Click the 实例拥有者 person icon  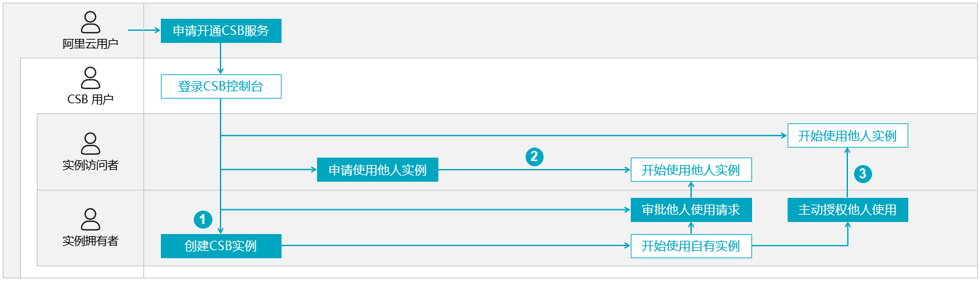tap(90, 220)
